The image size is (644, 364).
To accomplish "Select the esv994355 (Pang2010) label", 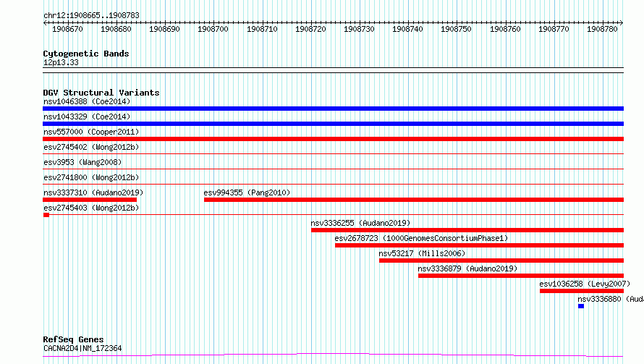I will 247,192.
